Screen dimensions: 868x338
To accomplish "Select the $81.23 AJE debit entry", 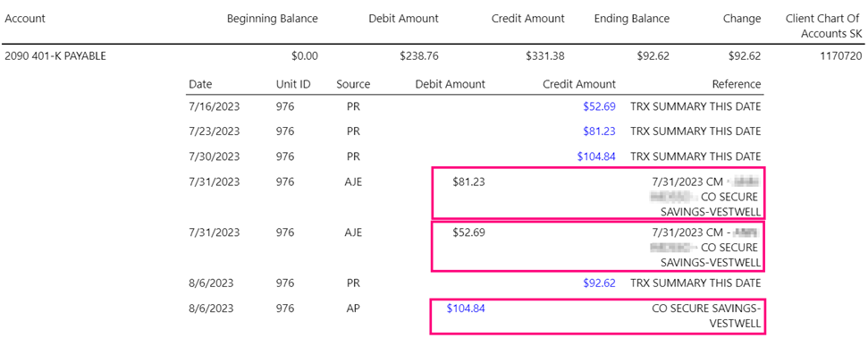I will pos(598,193).
